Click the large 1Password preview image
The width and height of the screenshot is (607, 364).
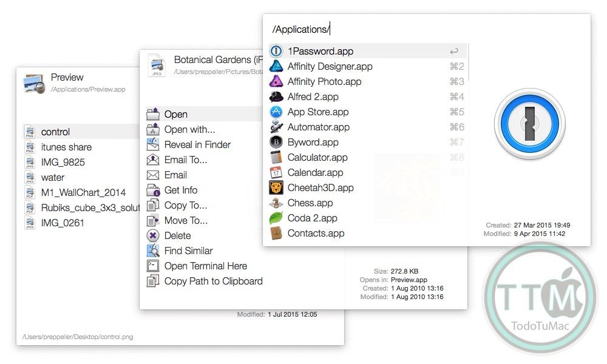click(x=529, y=124)
